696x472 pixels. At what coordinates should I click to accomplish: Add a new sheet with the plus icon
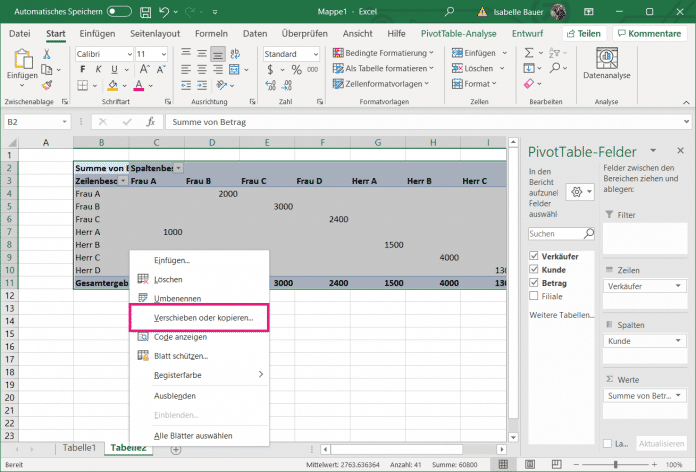tap(176, 450)
